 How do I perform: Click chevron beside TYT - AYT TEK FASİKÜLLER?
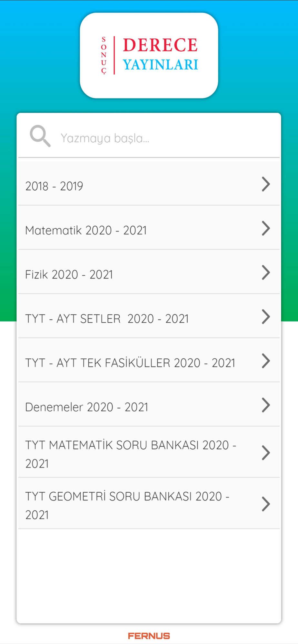(x=266, y=361)
